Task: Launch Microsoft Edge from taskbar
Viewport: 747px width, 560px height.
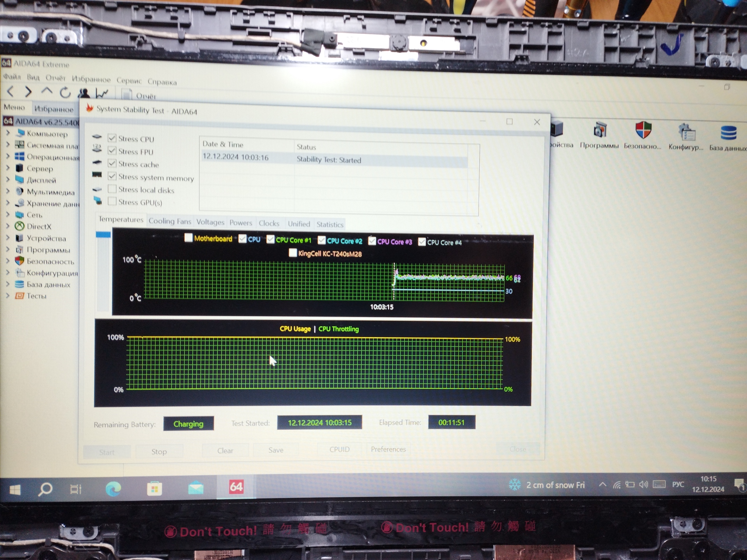Action: [x=113, y=488]
